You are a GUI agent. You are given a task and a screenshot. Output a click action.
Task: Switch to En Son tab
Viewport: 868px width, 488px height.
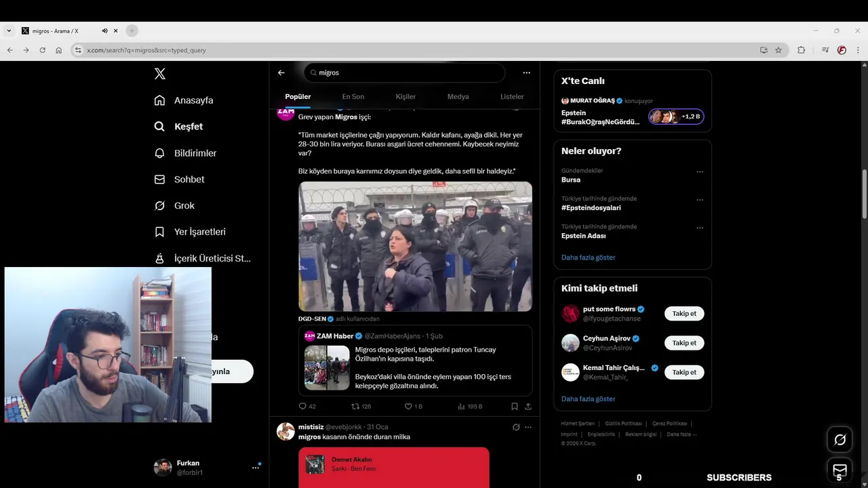[x=353, y=97]
